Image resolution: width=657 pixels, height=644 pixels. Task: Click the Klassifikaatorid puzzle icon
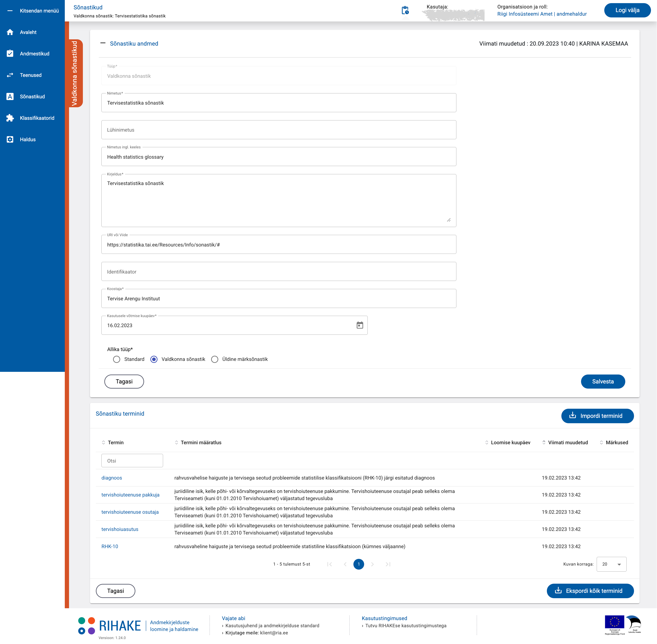[10, 118]
